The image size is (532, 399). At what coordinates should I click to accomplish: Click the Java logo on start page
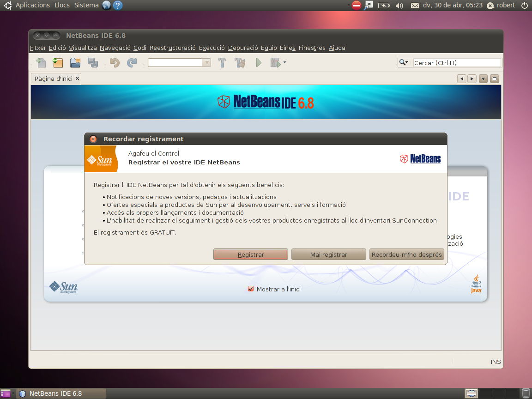pos(476,284)
